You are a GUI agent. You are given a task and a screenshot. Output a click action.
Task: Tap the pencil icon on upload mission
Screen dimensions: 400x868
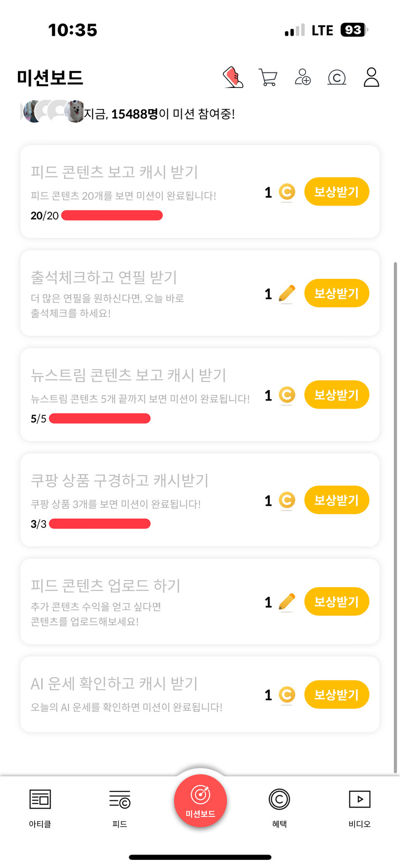pyautogui.click(x=287, y=602)
